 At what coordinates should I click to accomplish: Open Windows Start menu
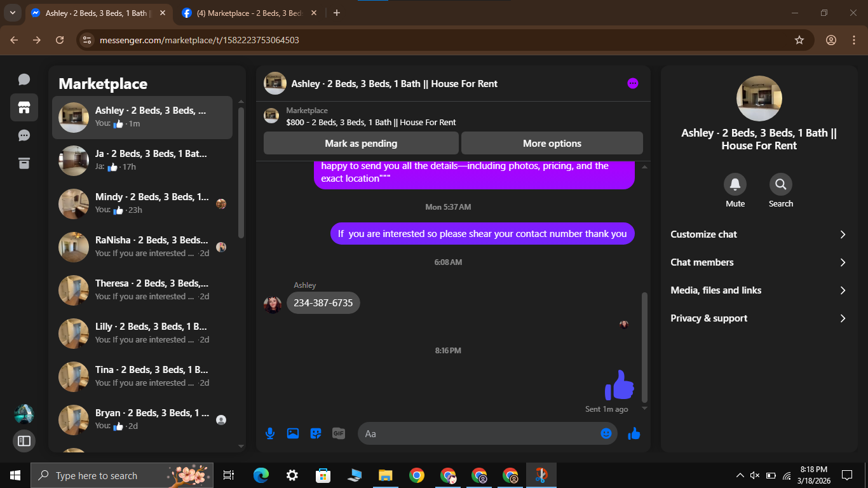[x=15, y=475]
